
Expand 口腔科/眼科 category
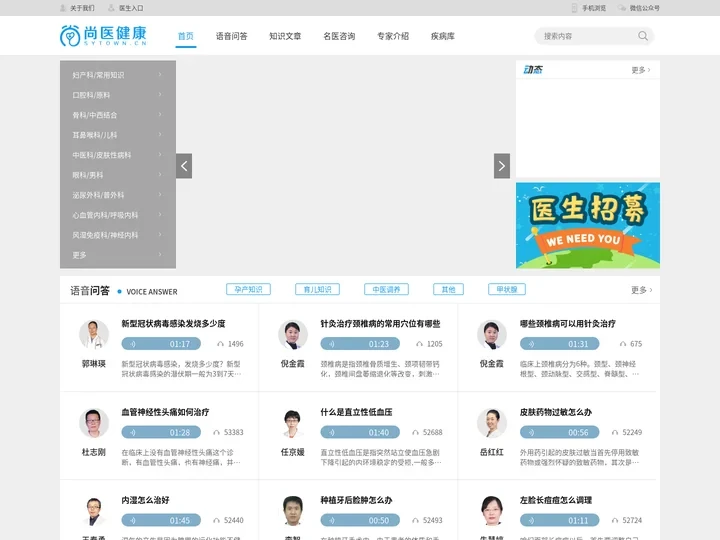[118, 95]
